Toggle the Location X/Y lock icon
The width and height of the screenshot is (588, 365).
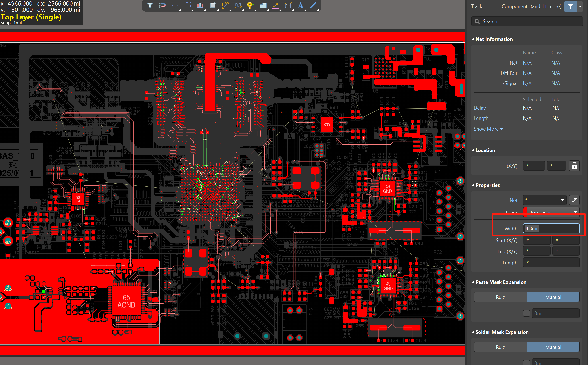574,166
